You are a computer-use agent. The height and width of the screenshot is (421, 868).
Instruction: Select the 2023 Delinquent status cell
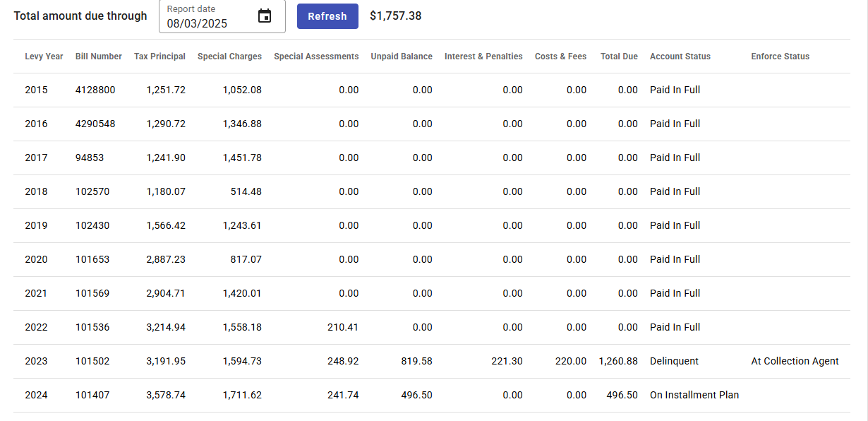point(674,361)
